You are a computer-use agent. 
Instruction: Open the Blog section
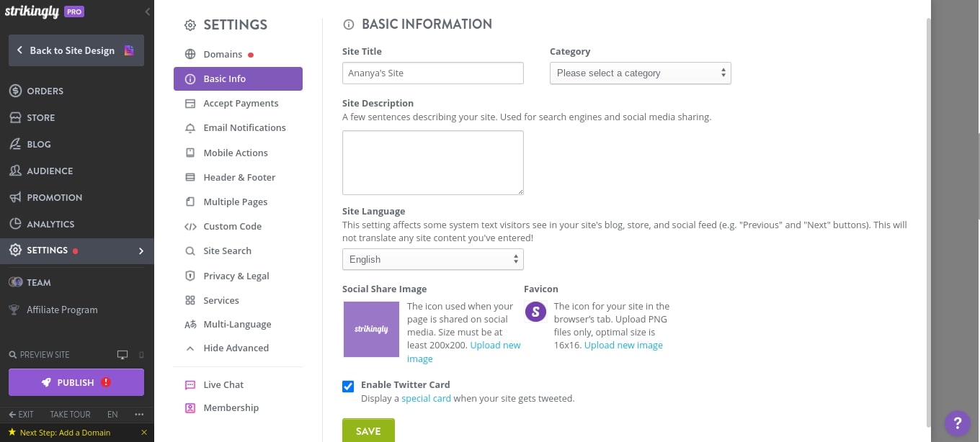tap(40, 144)
